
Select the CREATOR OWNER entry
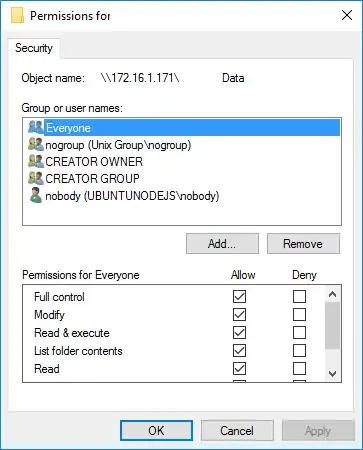pyautogui.click(x=94, y=162)
